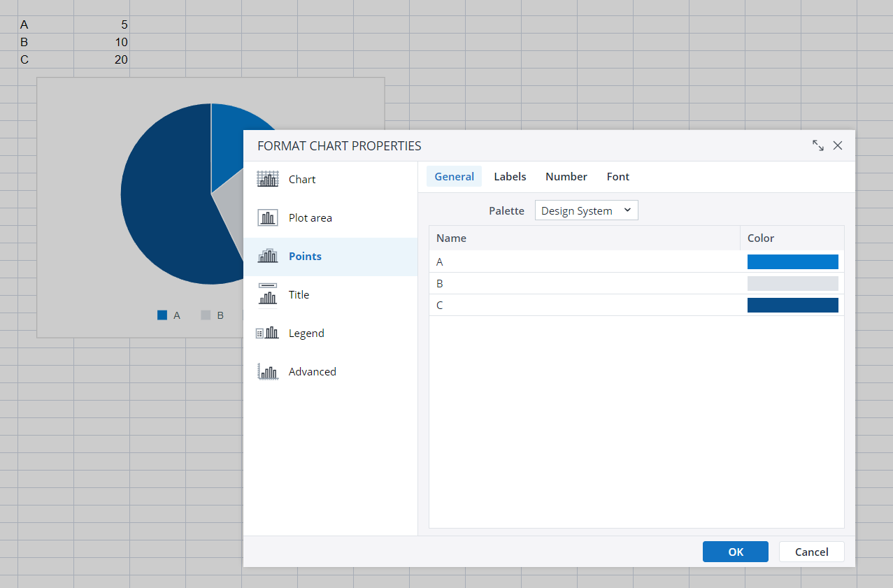Expand the dialog with the maximize arrows icon
Viewport: 893px width, 588px height.
(817, 145)
